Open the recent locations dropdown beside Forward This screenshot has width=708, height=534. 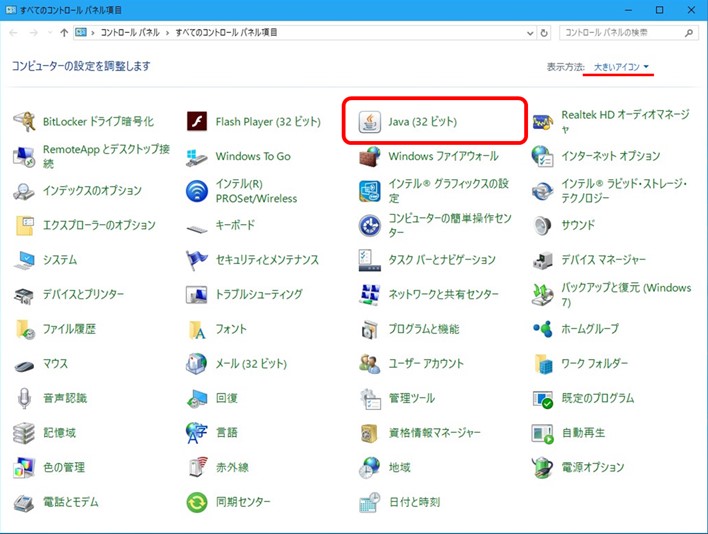point(50,33)
